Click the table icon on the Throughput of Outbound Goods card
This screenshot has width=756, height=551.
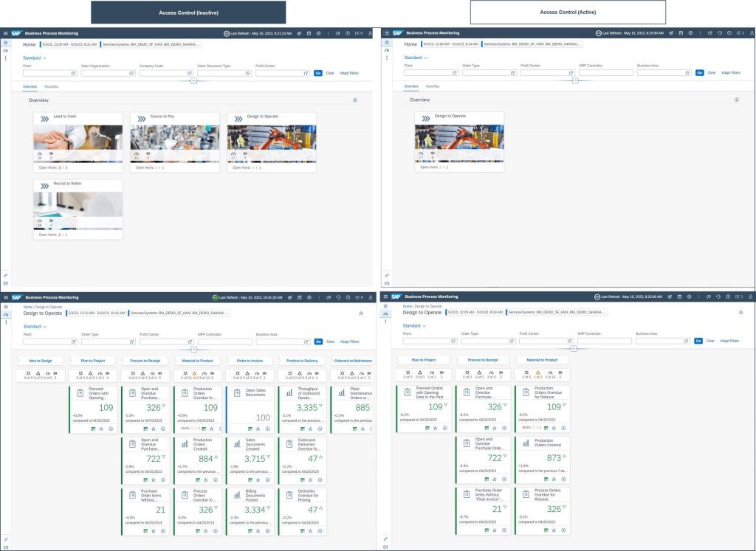coord(302,429)
